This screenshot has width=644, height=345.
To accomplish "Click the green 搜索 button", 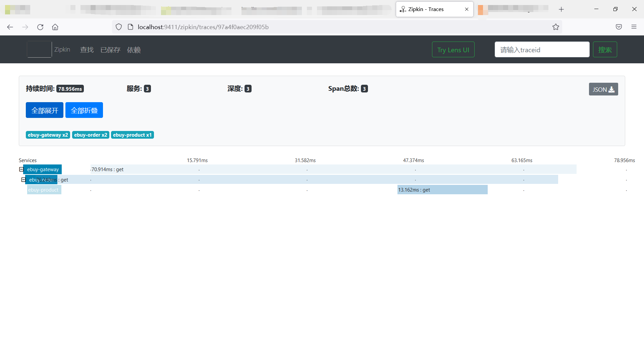I will 605,50.
